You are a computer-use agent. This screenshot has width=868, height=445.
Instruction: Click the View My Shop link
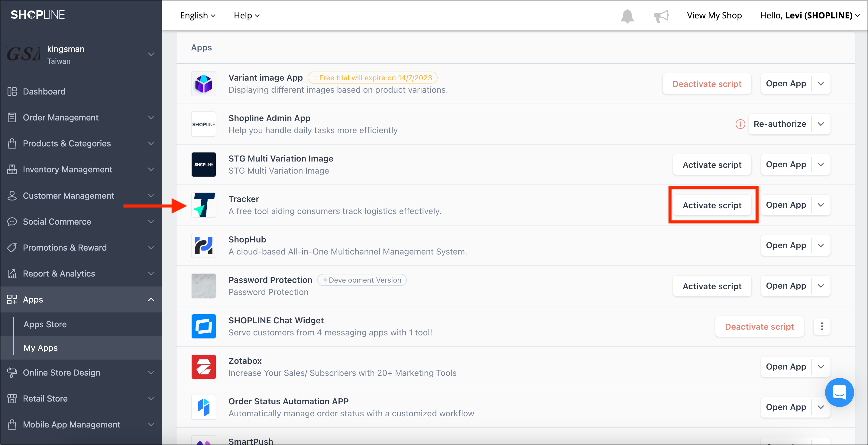coord(714,15)
